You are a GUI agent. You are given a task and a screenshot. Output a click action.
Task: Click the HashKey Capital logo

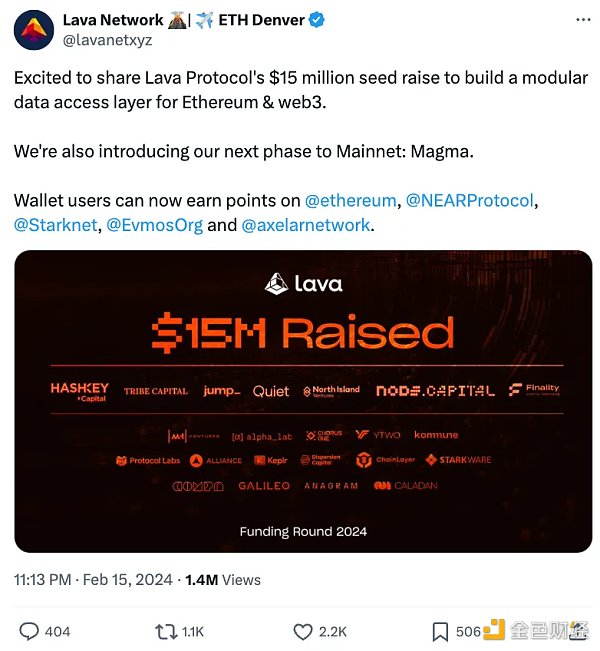(79, 391)
